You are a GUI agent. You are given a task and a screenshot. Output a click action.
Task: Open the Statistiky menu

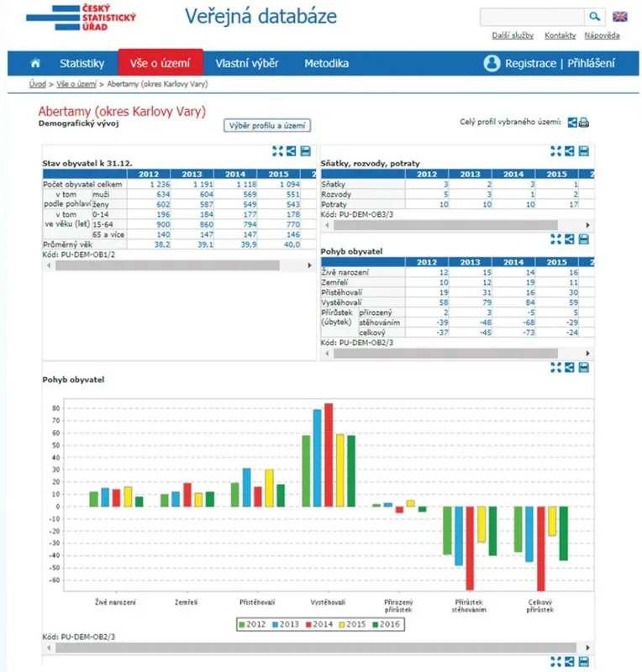82,64
